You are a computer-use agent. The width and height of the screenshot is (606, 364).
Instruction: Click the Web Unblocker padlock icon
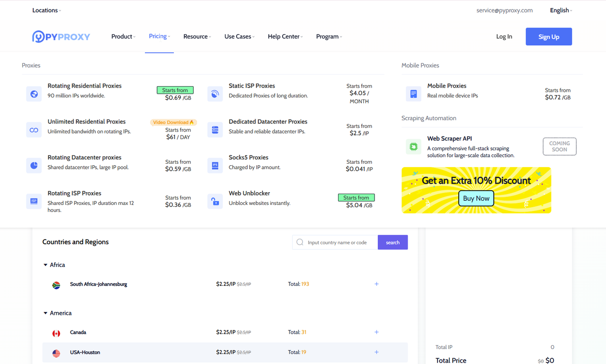click(x=215, y=201)
